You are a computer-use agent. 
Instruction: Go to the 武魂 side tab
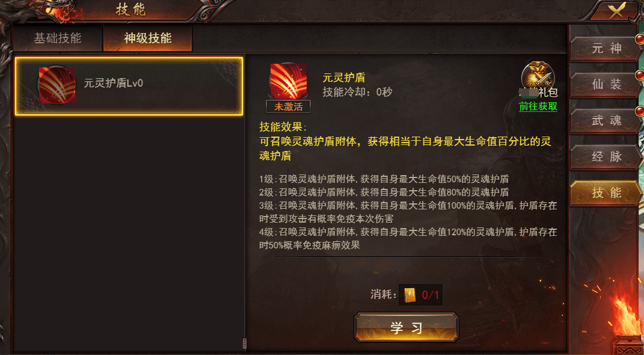(x=604, y=121)
